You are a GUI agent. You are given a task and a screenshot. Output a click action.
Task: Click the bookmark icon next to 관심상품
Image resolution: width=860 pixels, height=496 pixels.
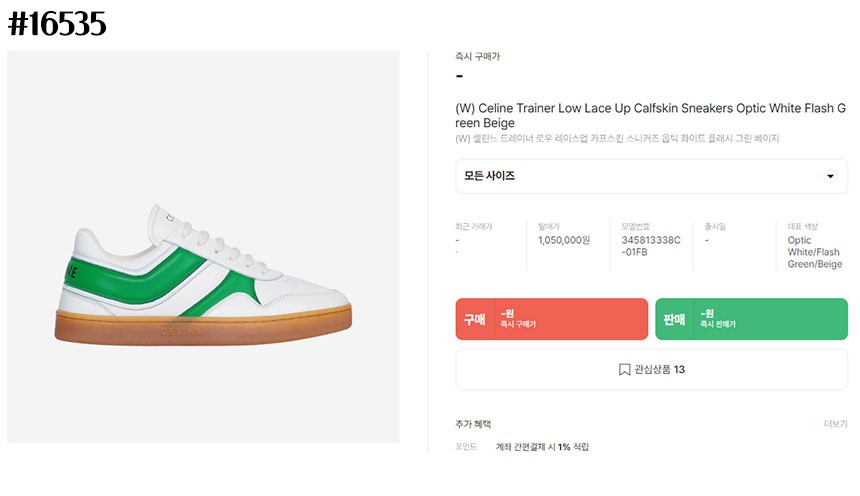[624, 370]
